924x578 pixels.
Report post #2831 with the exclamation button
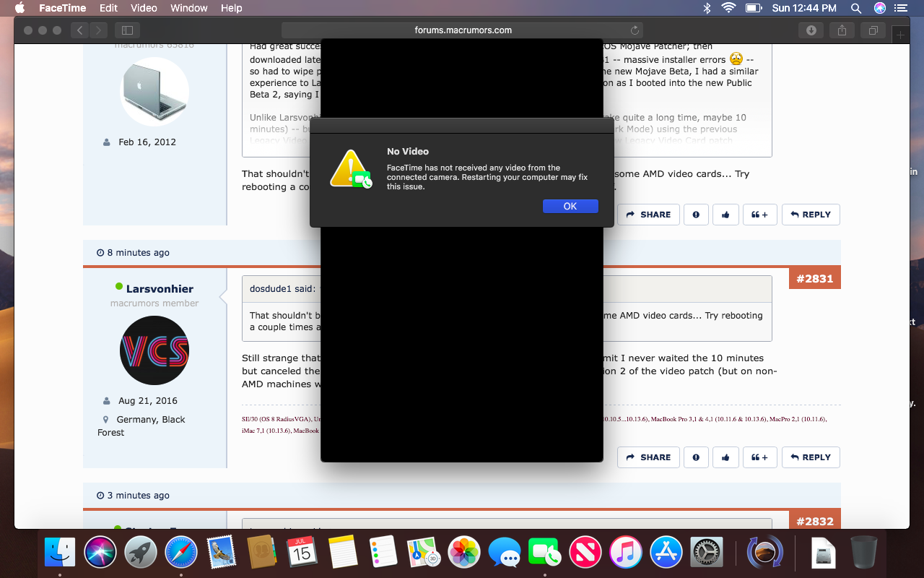pos(696,457)
